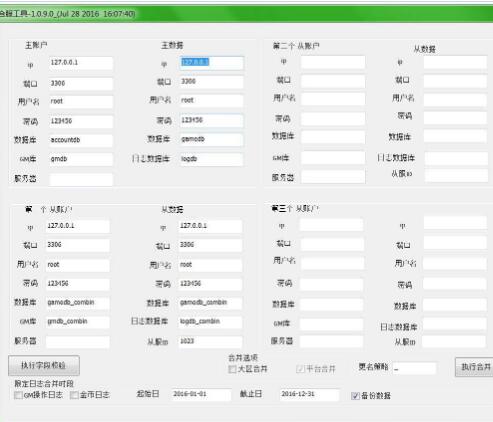Click the logdb_combin 日志数据库 field

[x=210, y=322]
